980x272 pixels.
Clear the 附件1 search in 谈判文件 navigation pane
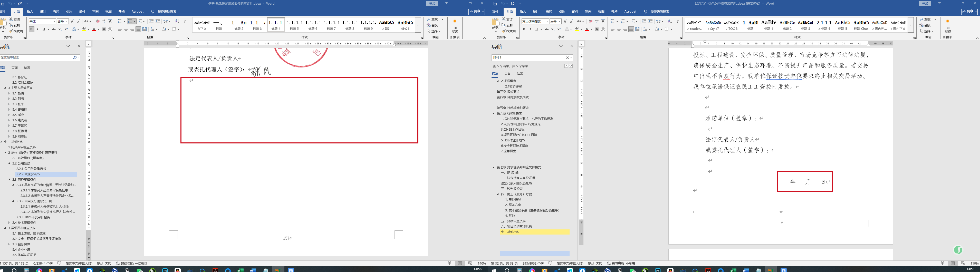coord(567,58)
